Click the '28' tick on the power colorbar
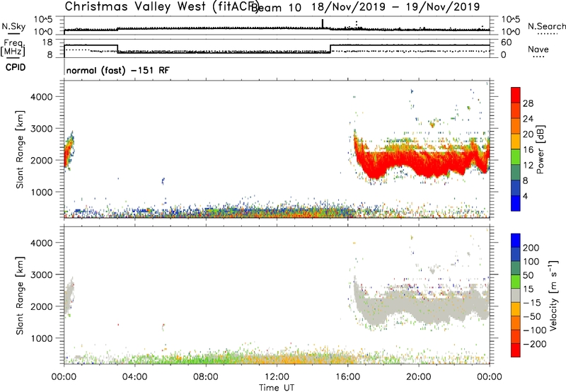The width and height of the screenshot is (566, 392). (x=528, y=103)
